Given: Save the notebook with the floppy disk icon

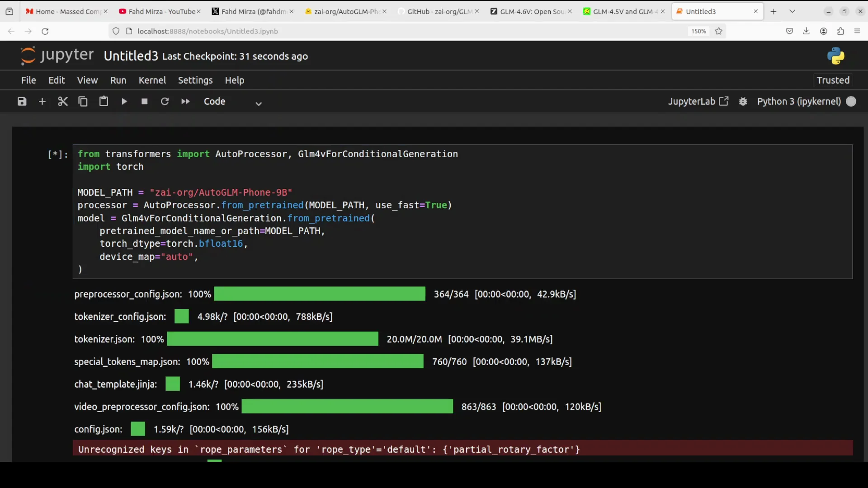Looking at the screenshot, I should click(x=22, y=101).
